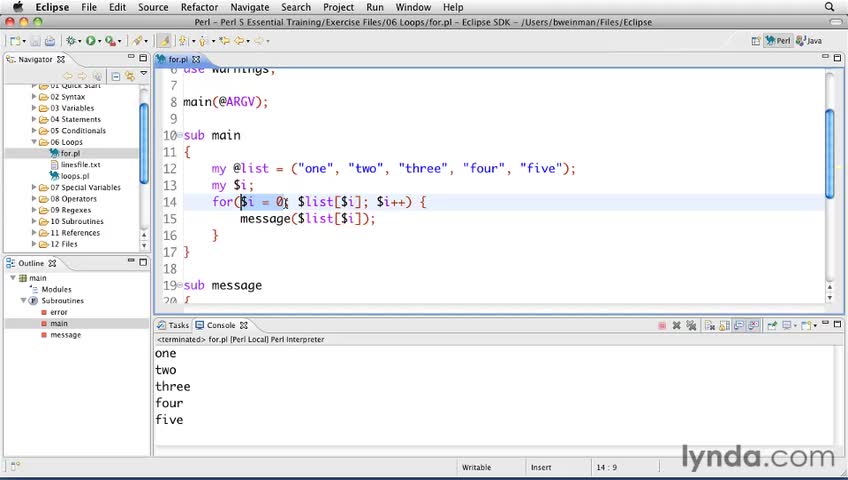Open the back navigation history dropdown
Image resolution: width=848 pixels, height=480 pixels.
[x=248, y=41]
